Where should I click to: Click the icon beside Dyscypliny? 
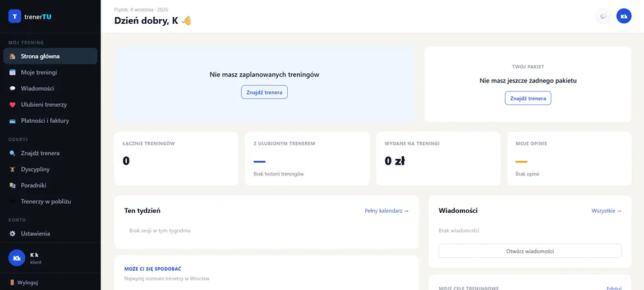[x=13, y=169]
